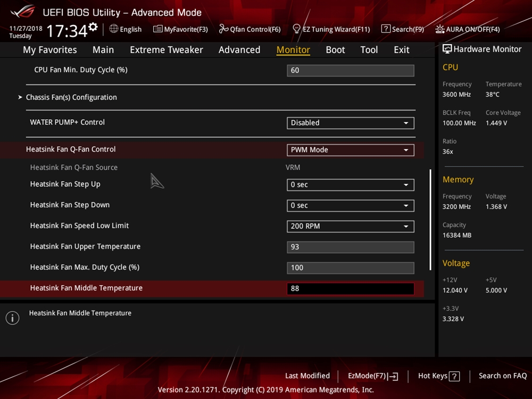Screen dimensions: 532x399
Task: Click the Hot Keys question mark icon
Action: coord(454,376)
